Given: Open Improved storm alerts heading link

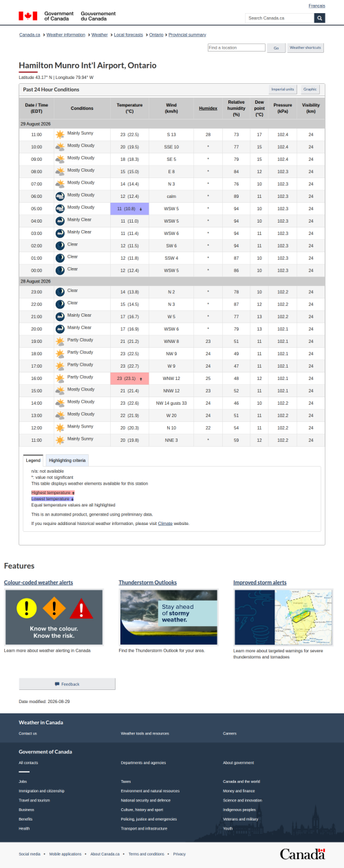Looking at the screenshot, I should (260, 582).
